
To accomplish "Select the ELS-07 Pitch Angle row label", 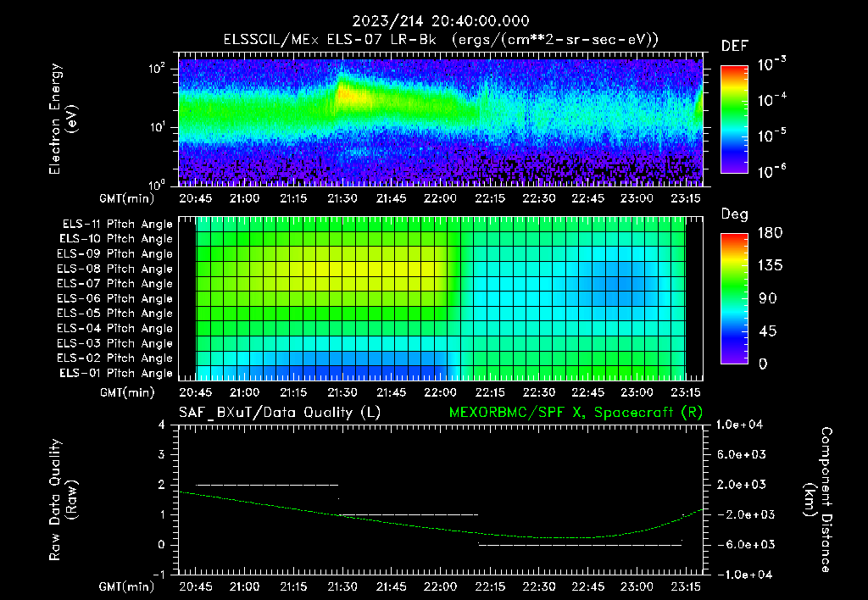I will pyautogui.click(x=115, y=283).
